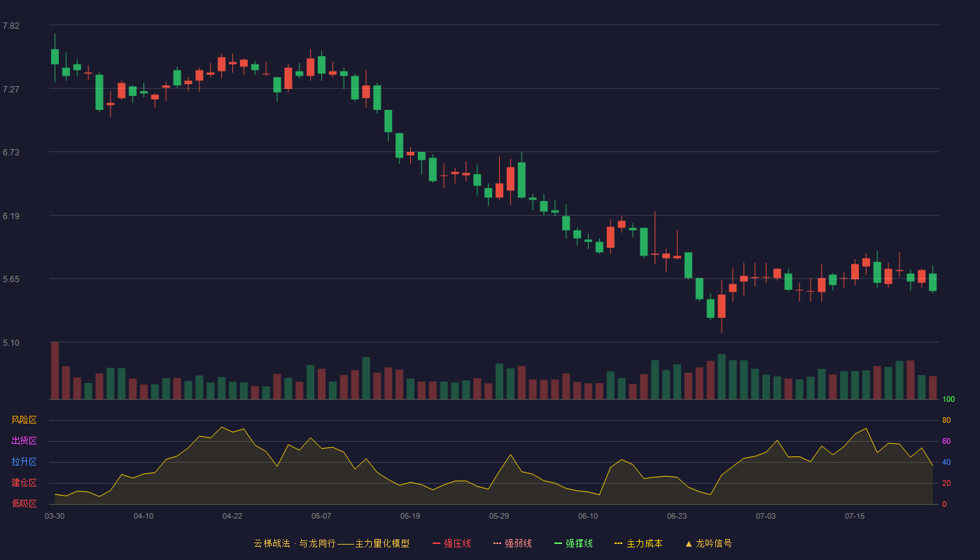The image size is (980, 560).
Task: Click the 7.82 price axis label
Action: coord(11,26)
